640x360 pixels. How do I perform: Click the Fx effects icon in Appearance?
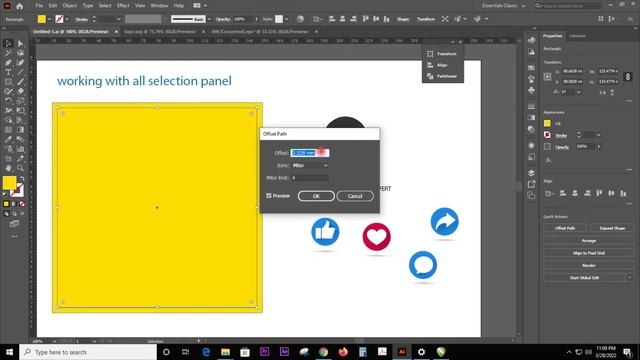click(x=549, y=160)
